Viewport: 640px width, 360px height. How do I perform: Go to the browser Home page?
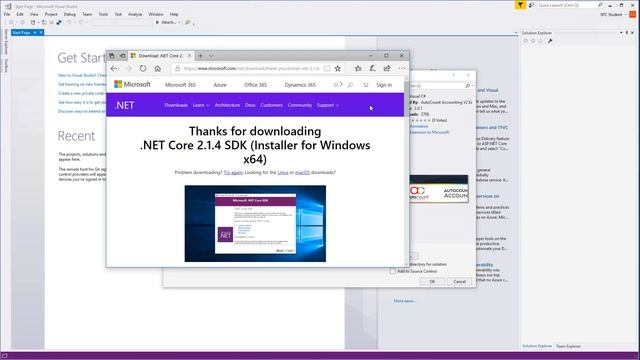point(158,69)
